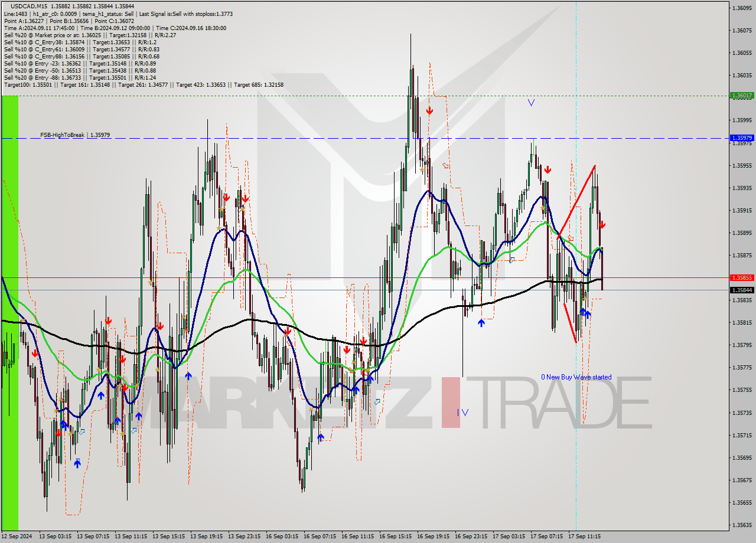Click the 'Sell %20 @ Entry -50' line
This screenshot has height=543, width=756.
[x=80, y=70]
